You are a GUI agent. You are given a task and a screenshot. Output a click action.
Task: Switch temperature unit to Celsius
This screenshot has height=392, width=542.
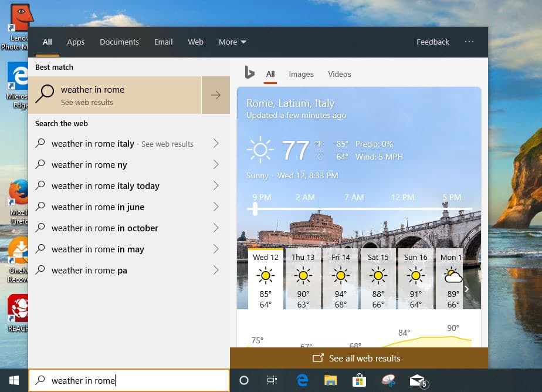coord(319,157)
